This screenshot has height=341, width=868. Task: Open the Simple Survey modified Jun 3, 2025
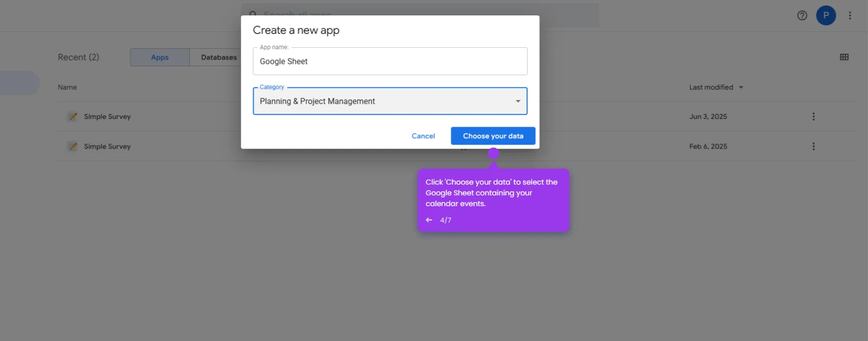pyautogui.click(x=107, y=116)
